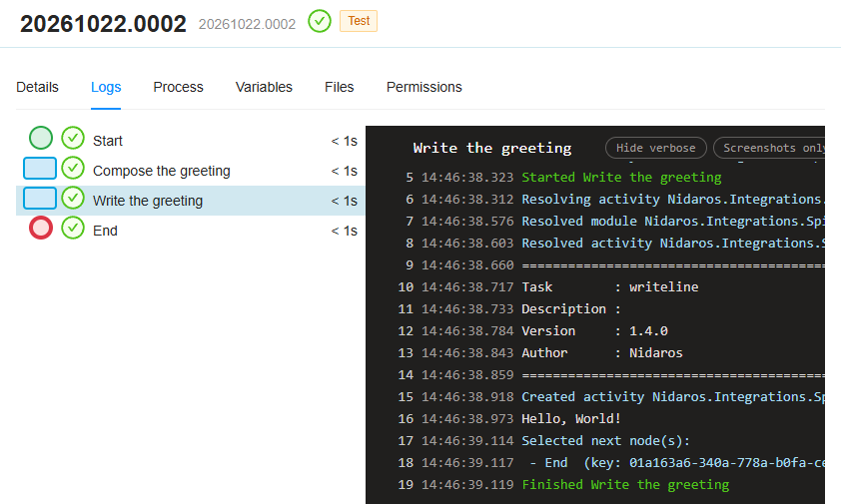Click the large 20261022.0002 heading
841x504 pixels.
103,24
